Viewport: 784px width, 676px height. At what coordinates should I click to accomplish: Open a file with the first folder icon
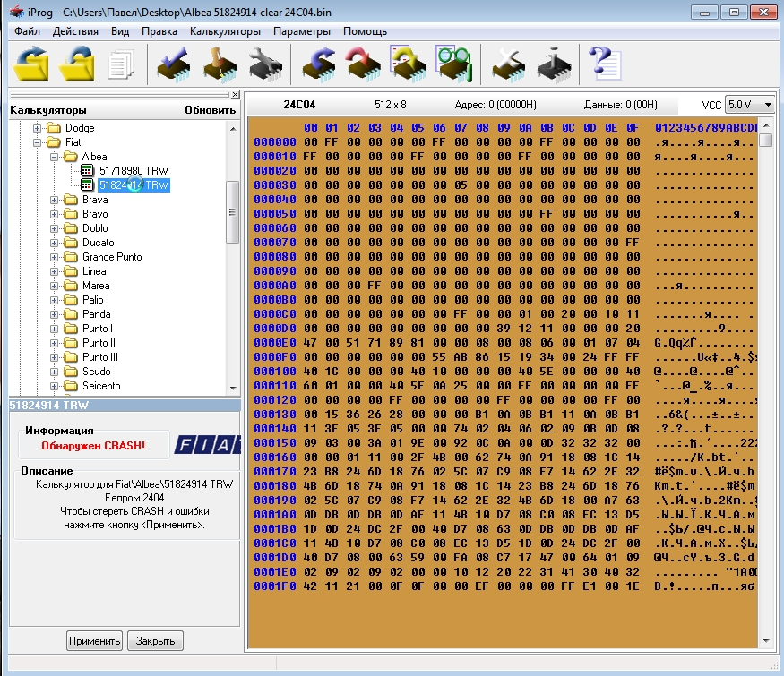tap(30, 63)
